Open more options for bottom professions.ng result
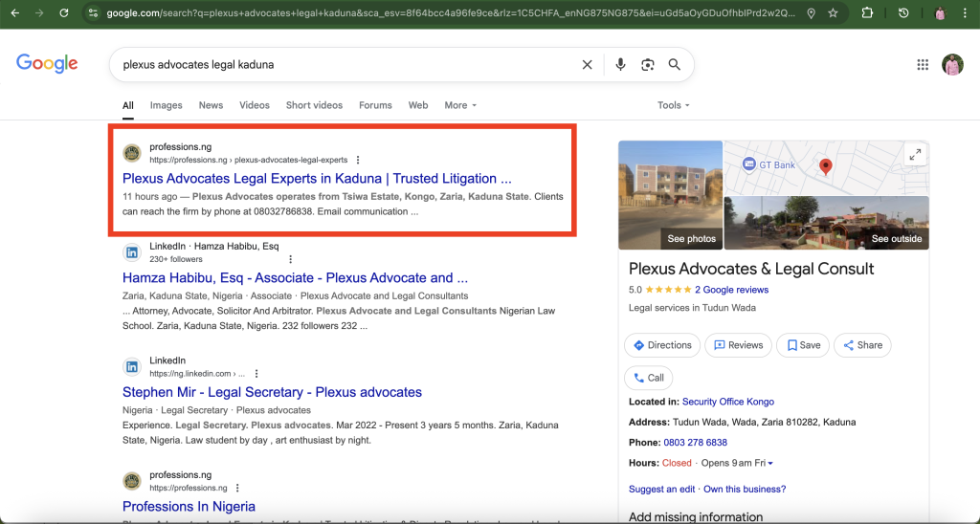This screenshot has height=524, width=980. coord(237,488)
